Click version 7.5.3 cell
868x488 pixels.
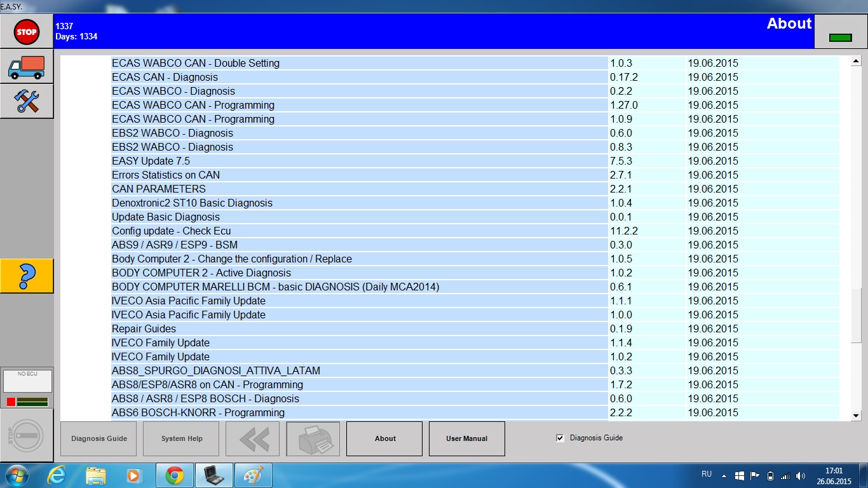point(647,161)
